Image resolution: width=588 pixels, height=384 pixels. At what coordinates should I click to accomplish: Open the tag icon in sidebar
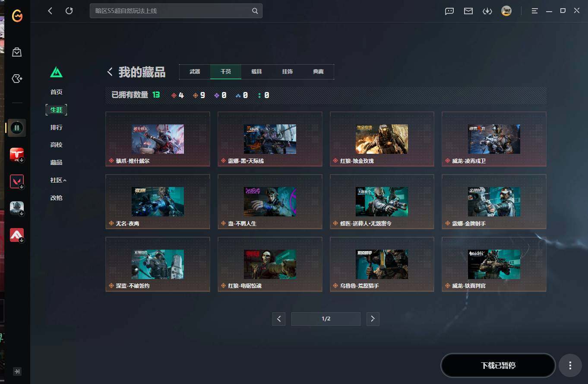(17, 79)
